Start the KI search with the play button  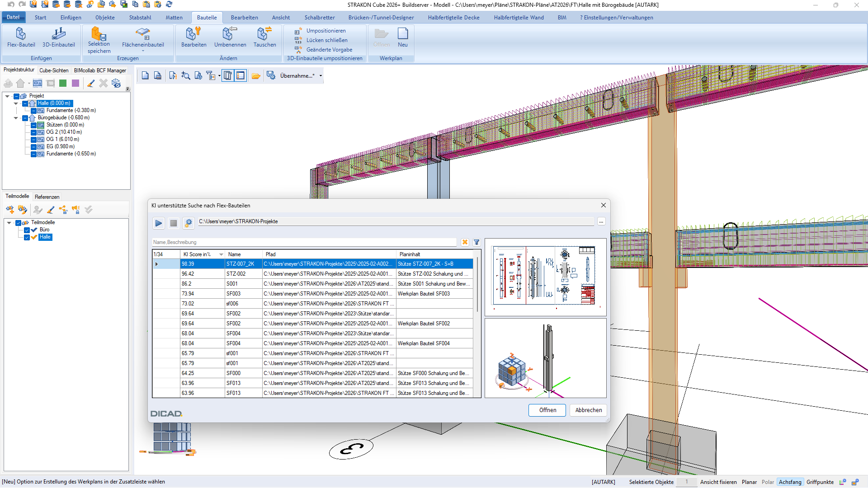159,223
